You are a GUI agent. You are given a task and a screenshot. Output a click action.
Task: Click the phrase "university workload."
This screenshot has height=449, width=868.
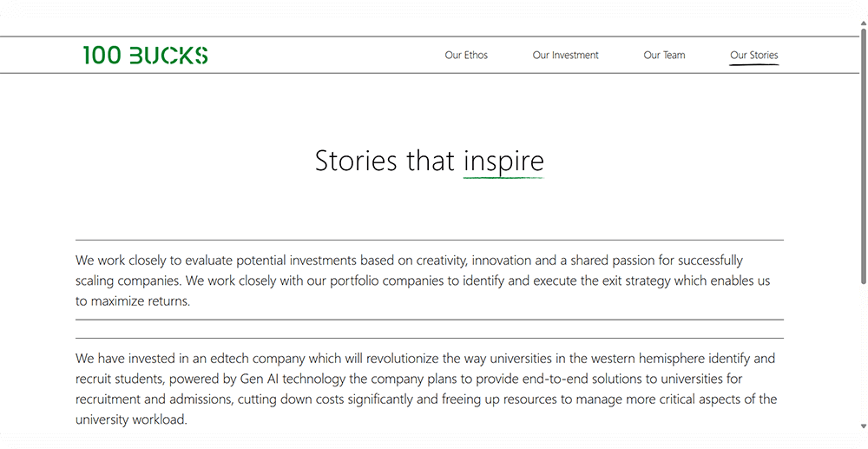tap(131, 419)
